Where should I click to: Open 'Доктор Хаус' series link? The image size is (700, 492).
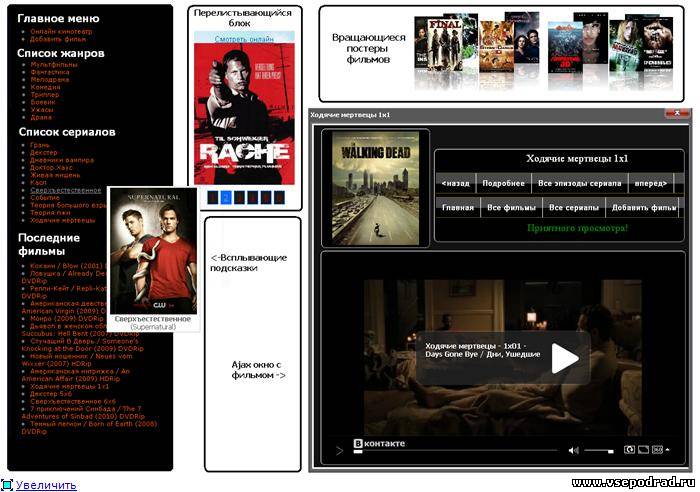click(51, 168)
